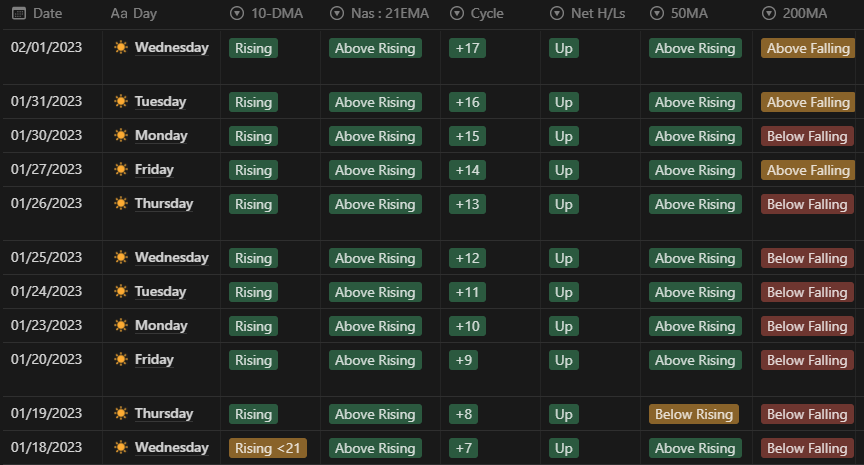Open the Nas : 21EMA column menu
The image size is (864, 465).
380,14
